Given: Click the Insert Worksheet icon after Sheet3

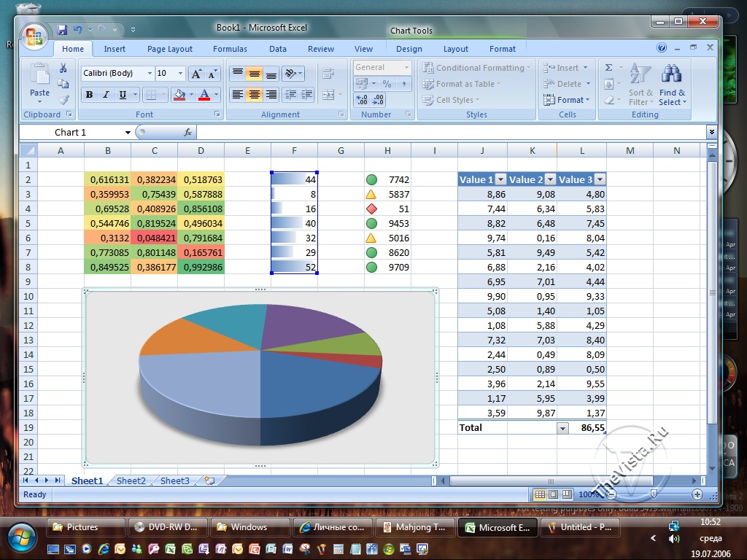Looking at the screenshot, I should pos(209,481).
